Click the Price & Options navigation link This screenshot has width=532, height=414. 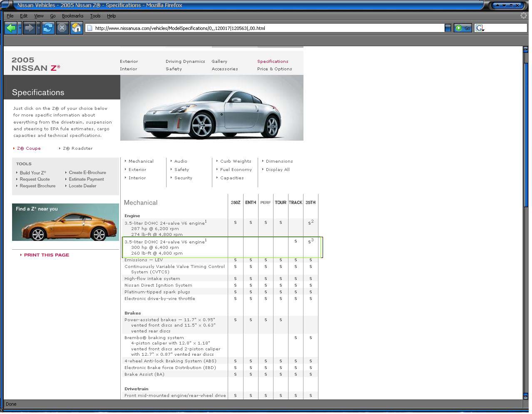(x=275, y=69)
